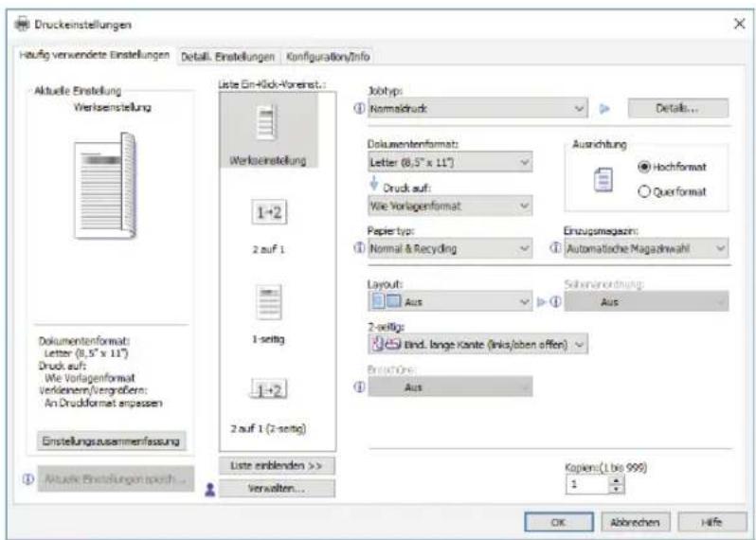This screenshot has width=756, height=540.
Task: Click the Verwalten... button
Action: (277, 489)
